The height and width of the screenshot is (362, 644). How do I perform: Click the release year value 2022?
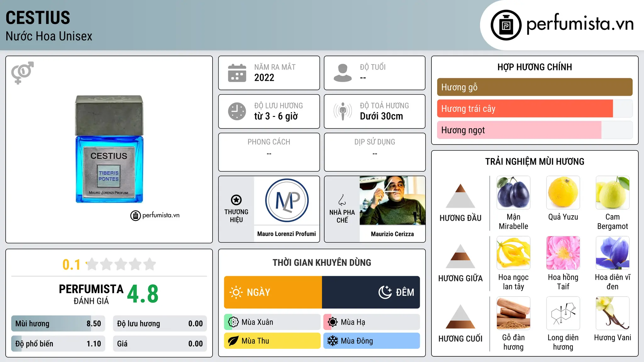[x=264, y=78]
